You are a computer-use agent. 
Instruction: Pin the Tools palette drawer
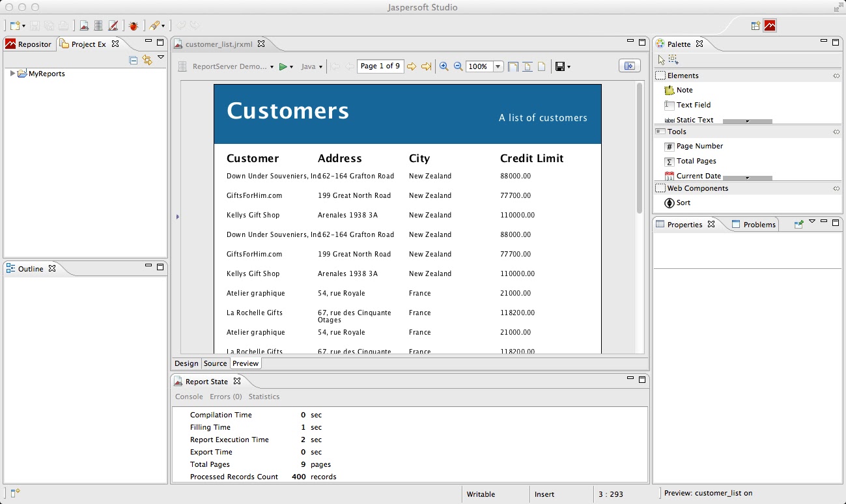[x=836, y=132]
